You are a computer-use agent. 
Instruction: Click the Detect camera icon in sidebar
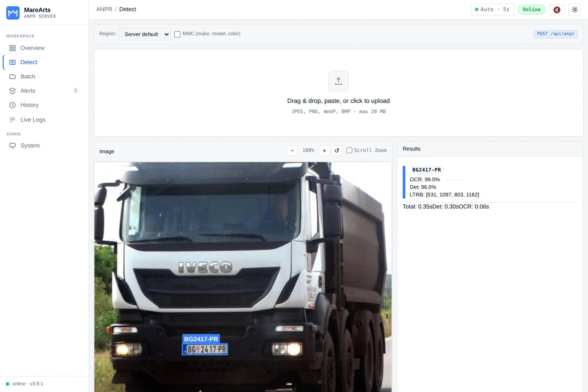click(12, 62)
